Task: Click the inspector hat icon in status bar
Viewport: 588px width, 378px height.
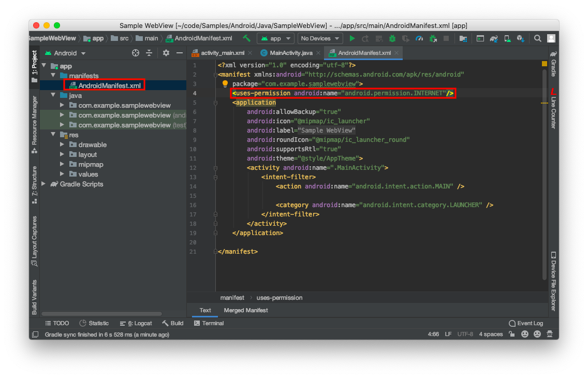Action: click(x=550, y=334)
